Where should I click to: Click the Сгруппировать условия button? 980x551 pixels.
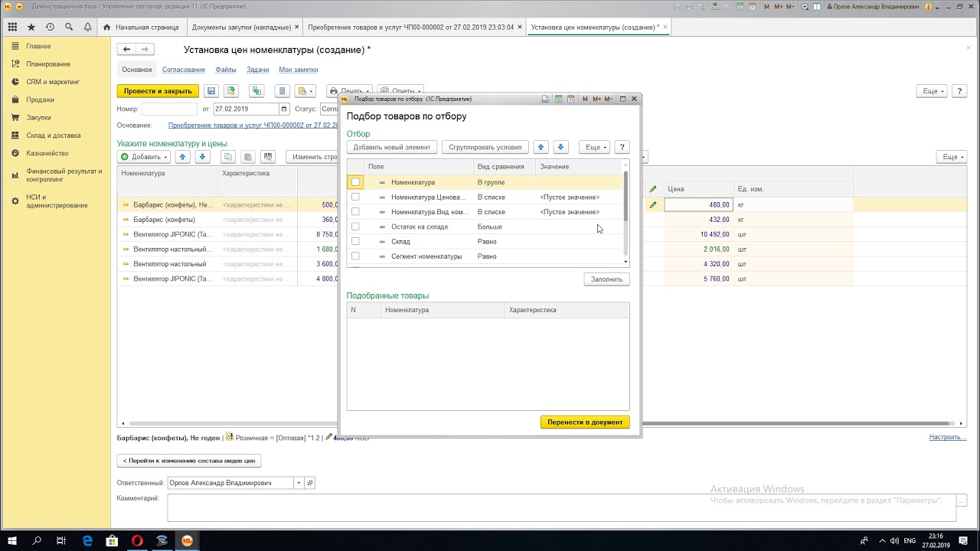pyautogui.click(x=485, y=147)
